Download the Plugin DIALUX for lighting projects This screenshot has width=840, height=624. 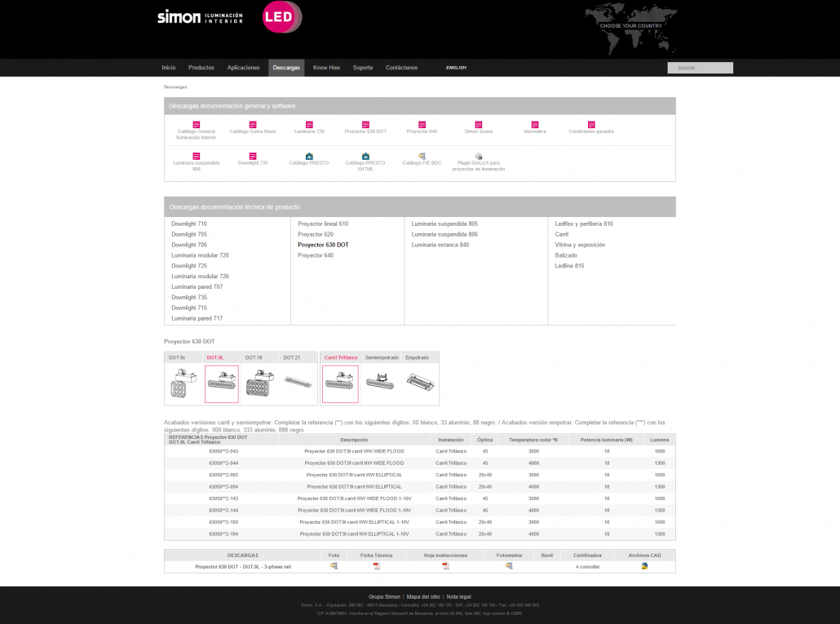pyautogui.click(x=479, y=157)
